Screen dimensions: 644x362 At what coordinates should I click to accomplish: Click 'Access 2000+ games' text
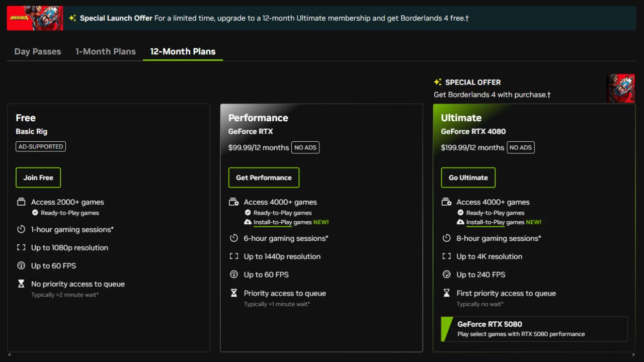(67, 202)
